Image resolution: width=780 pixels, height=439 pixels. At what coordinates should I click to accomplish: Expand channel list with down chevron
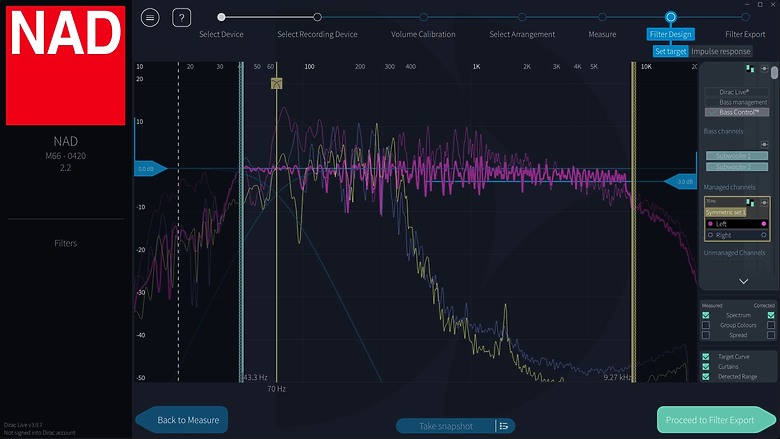coord(744,281)
